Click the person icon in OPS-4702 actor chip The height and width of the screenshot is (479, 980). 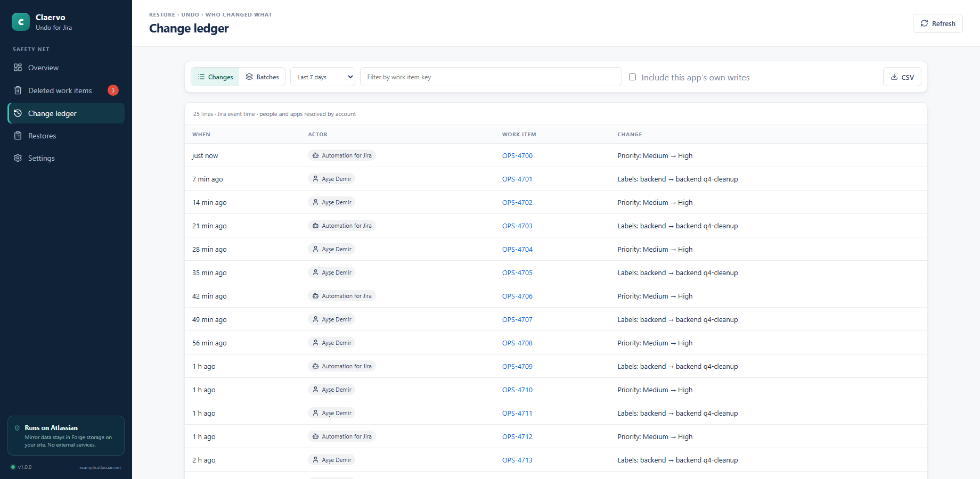[x=316, y=202]
